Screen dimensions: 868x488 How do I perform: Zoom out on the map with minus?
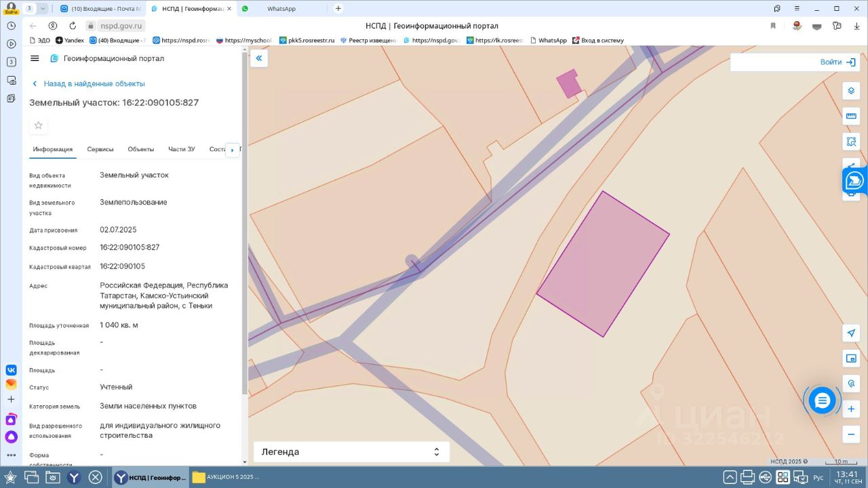(x=851, y=434)
